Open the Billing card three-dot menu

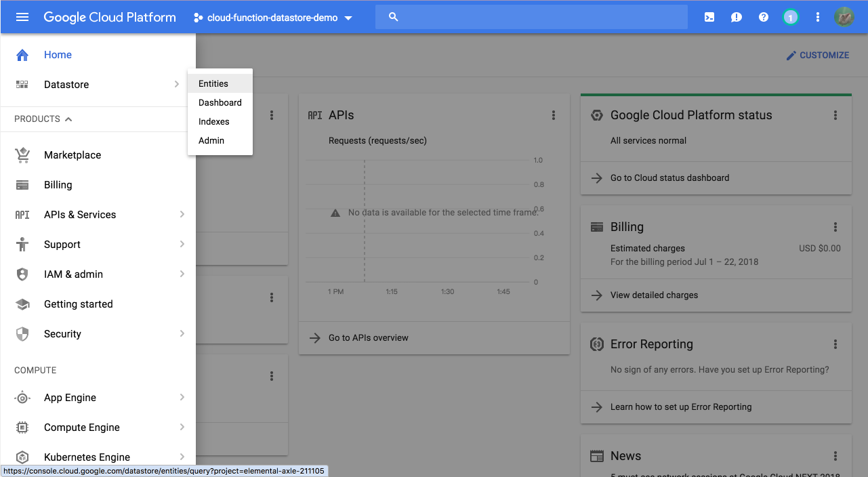(835, 227)
